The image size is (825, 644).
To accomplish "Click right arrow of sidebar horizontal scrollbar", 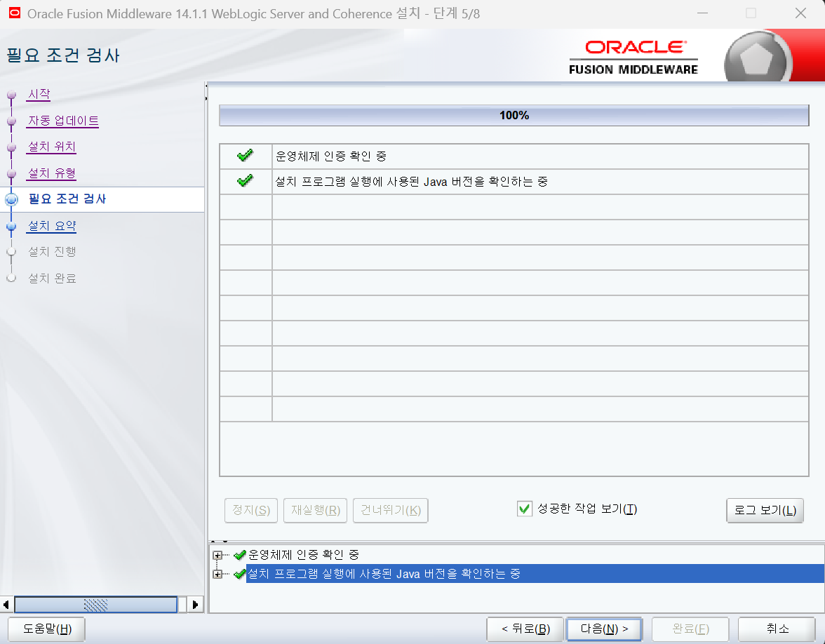I will 195,605.
